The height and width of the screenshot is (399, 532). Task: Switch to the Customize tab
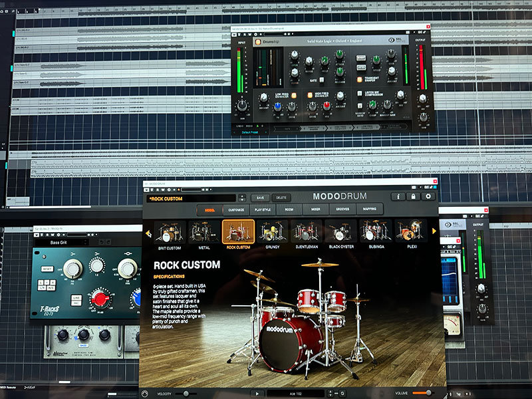tap(236, 209)
